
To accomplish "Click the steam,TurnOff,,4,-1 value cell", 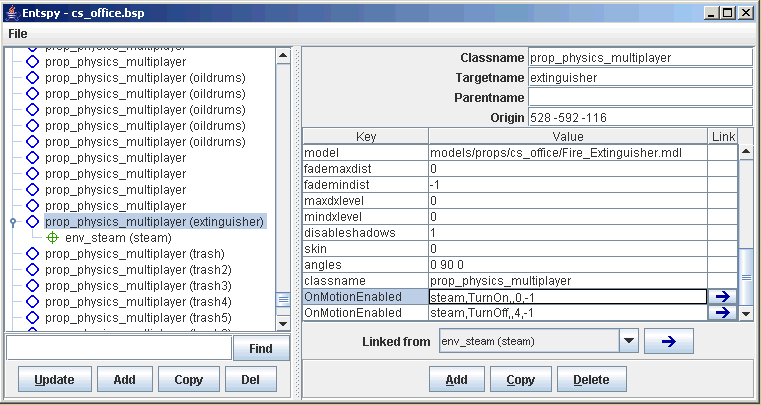I will (568, 313).
